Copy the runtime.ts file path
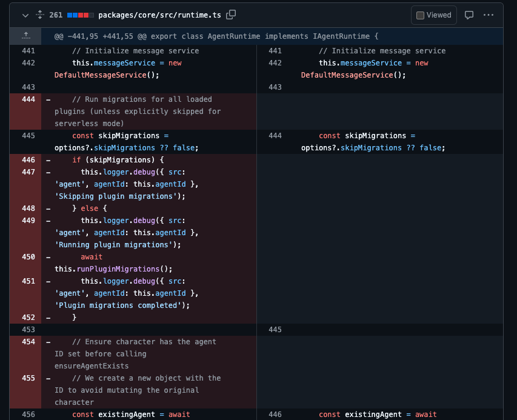This screenshot has height=420, width=517. click(231, 15)
